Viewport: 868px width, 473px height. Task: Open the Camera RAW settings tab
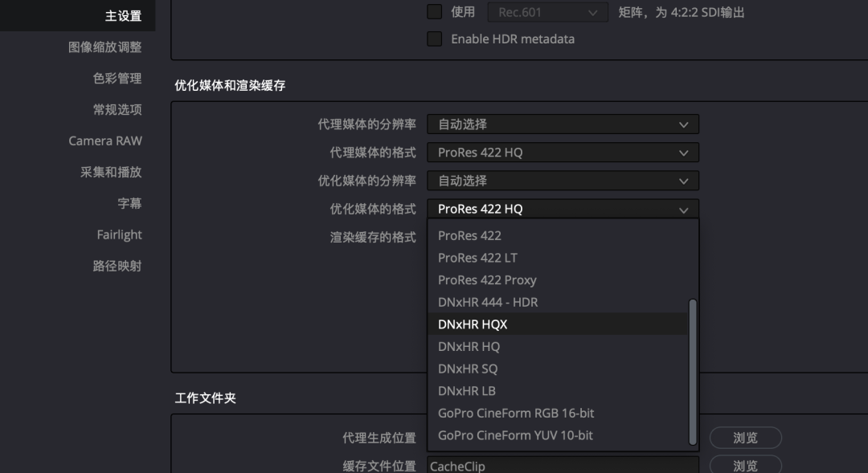105,141
